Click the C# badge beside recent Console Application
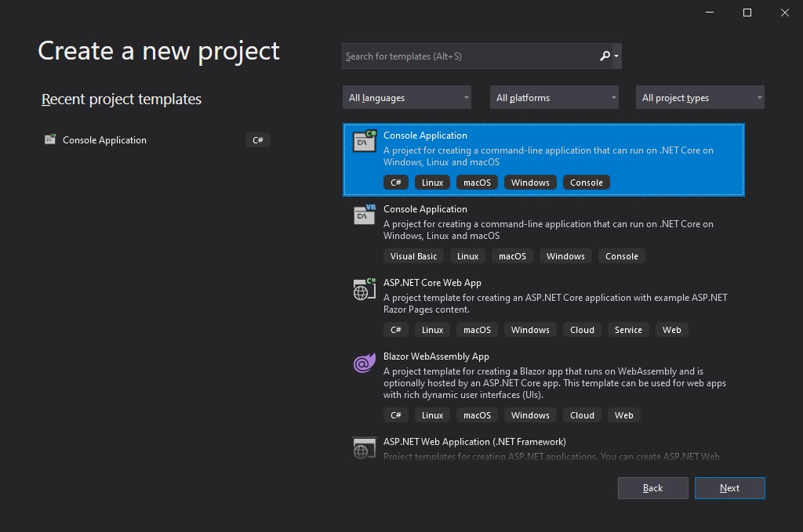 point(257,139)
